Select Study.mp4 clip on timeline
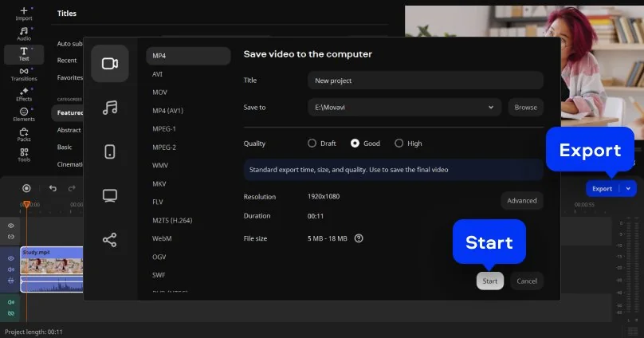 [51, 261]
